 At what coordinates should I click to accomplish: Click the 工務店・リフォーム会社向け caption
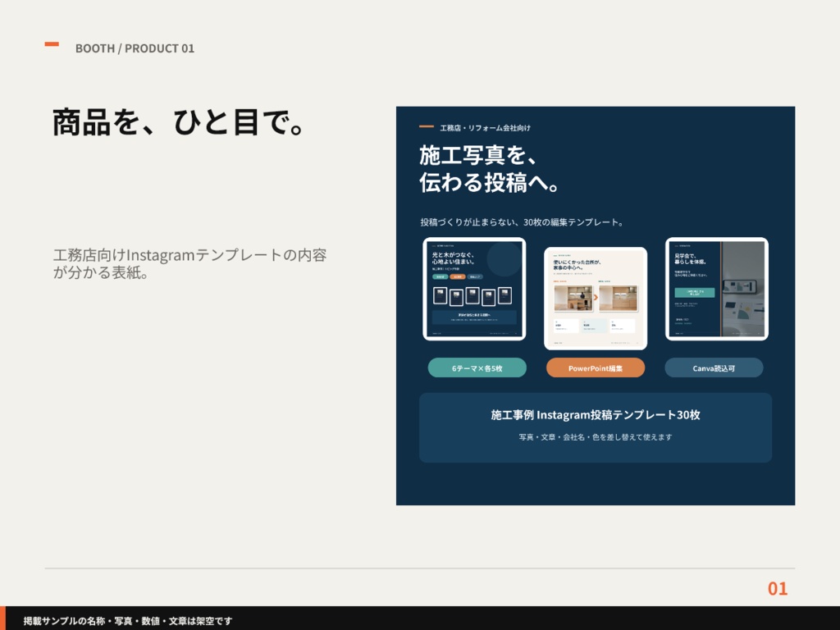tap(485, 128)
